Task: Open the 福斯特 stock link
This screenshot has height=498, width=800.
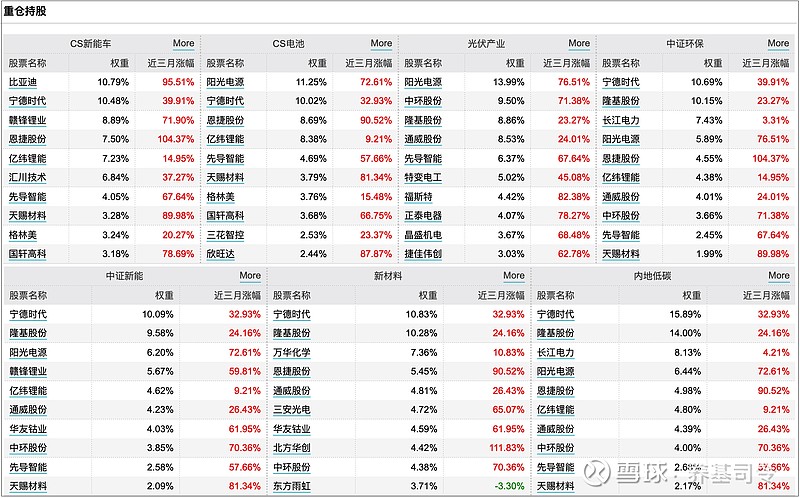Action: click(x=419, y=197)
